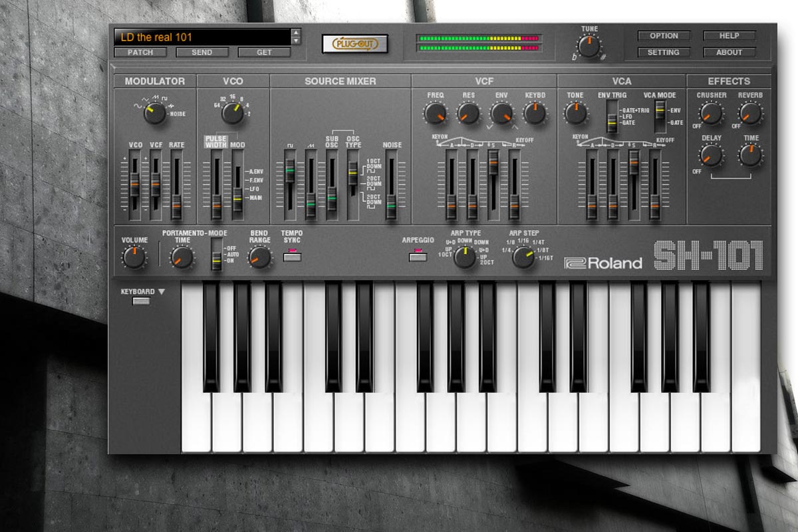Click the PORTAMENTO TIME knob
798x532 pixels.
[x=182, y=257]
